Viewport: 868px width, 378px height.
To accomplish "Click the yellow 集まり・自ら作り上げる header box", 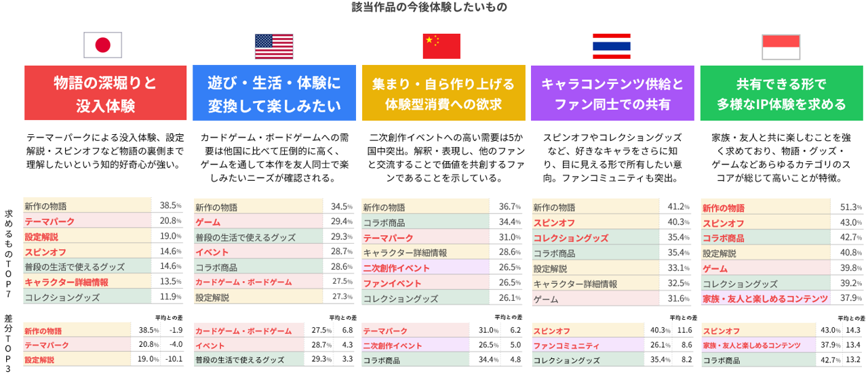I will (x=443, y=94).
